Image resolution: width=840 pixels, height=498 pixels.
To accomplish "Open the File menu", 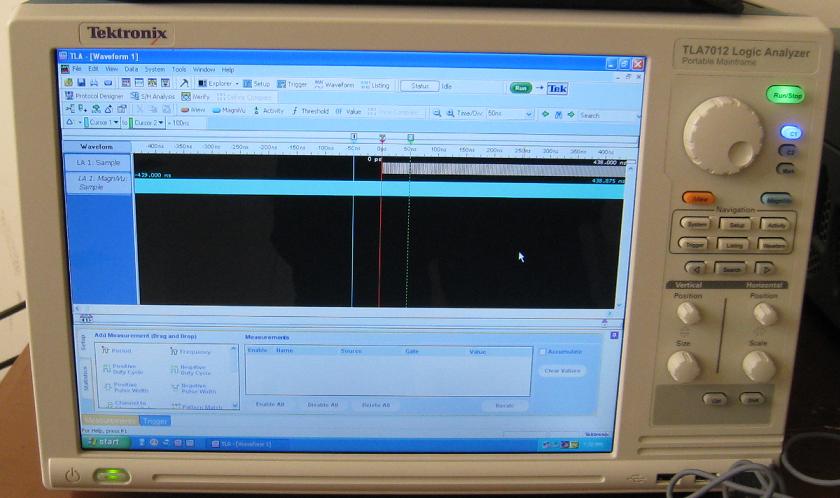I will 77,69.
